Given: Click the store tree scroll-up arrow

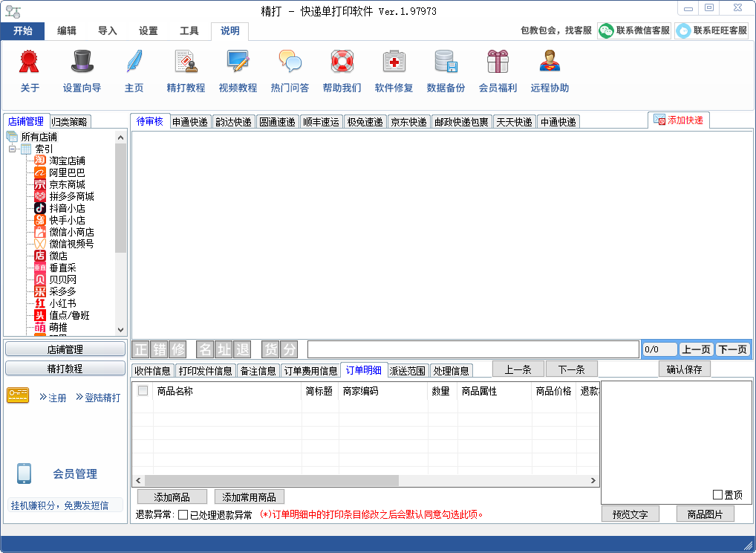Looking at the screenshot, I should click(120, 138).
